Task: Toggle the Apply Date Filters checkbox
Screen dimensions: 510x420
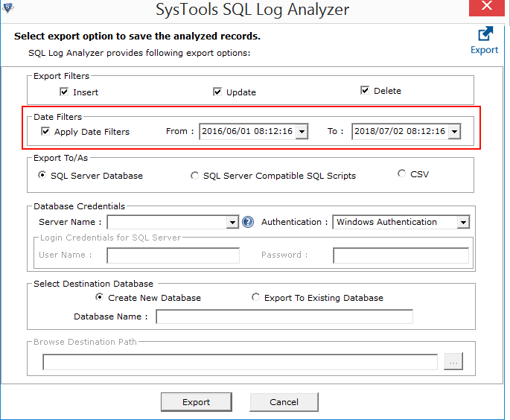Action: point(45,131)
